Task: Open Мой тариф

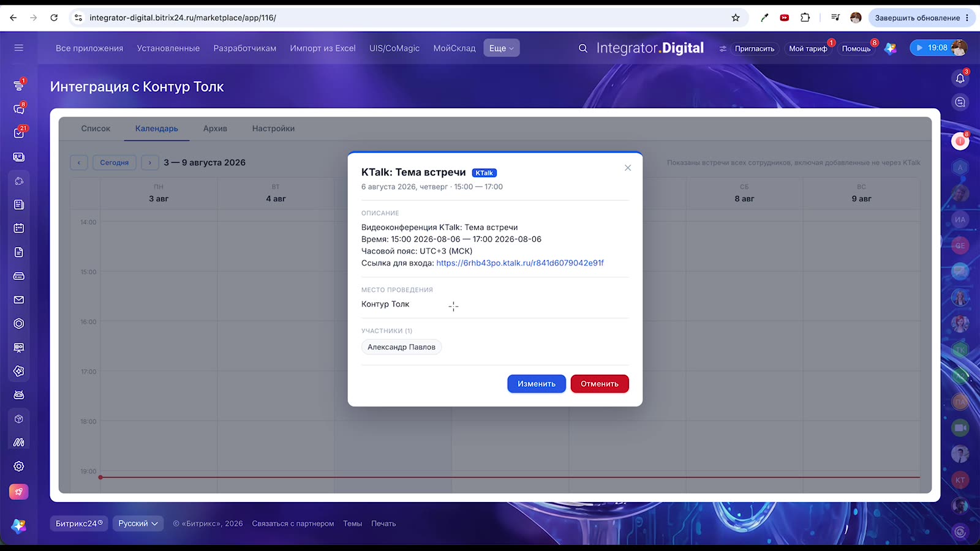Action: 808,48
